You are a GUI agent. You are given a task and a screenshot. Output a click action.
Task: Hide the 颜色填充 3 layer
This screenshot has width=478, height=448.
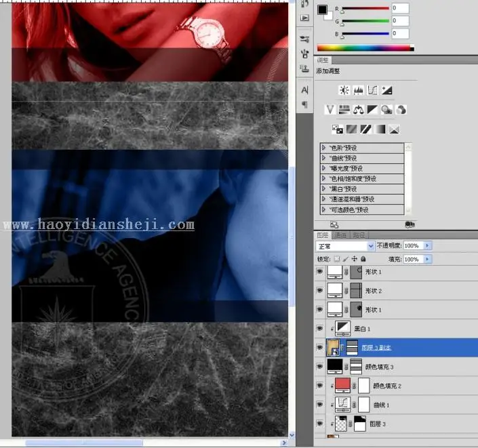[x=319, y=366]
